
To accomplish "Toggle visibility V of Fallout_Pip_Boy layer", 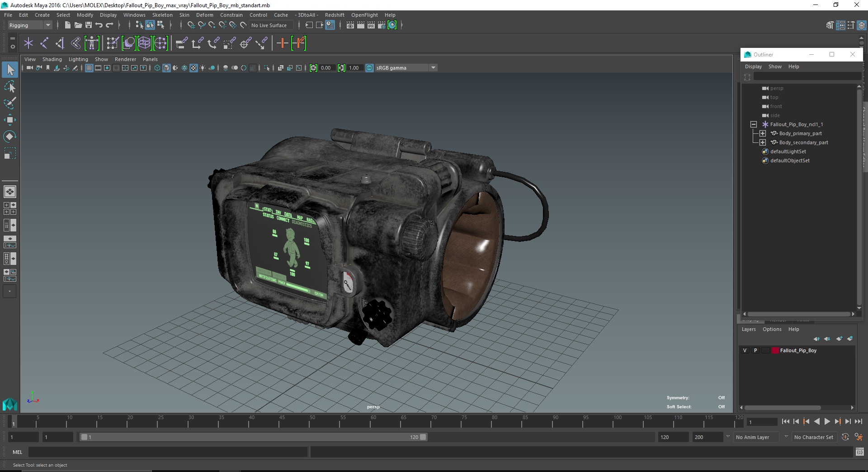I will [x=745, y=350].
